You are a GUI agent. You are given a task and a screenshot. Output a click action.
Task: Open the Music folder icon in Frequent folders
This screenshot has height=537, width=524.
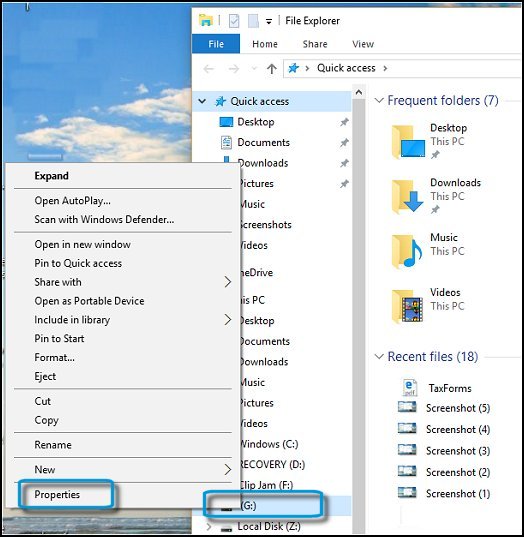407,251
